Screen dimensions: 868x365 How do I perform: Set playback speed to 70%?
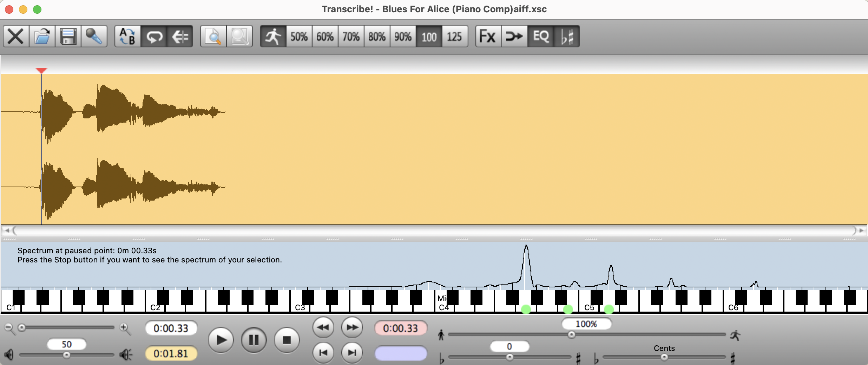click(x=351, y=36)
